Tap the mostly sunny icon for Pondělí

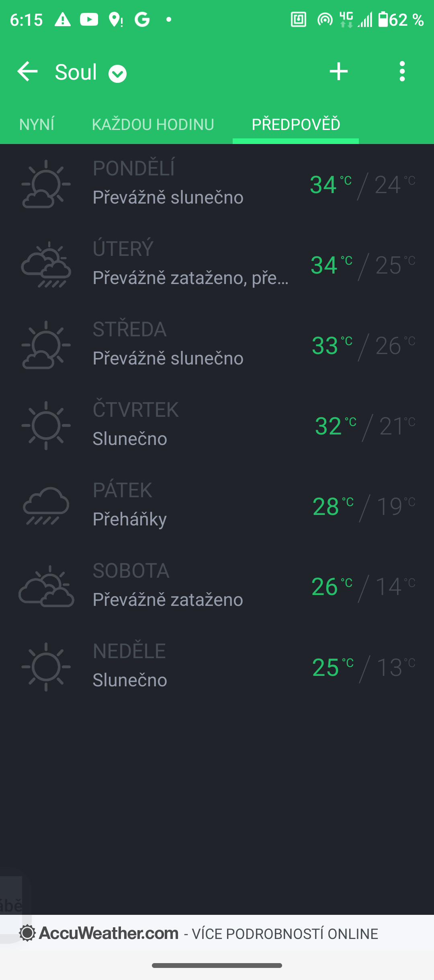click(x=46, y=184)
